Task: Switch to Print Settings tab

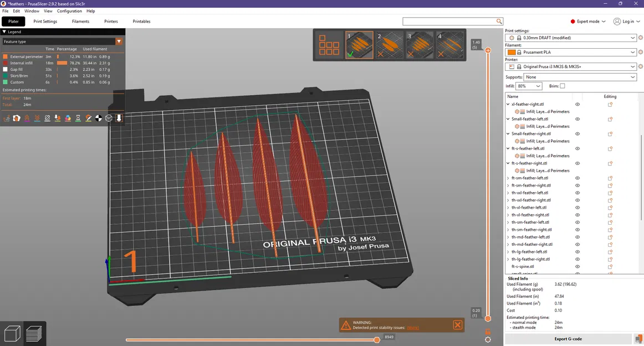Action: point(45,22)
